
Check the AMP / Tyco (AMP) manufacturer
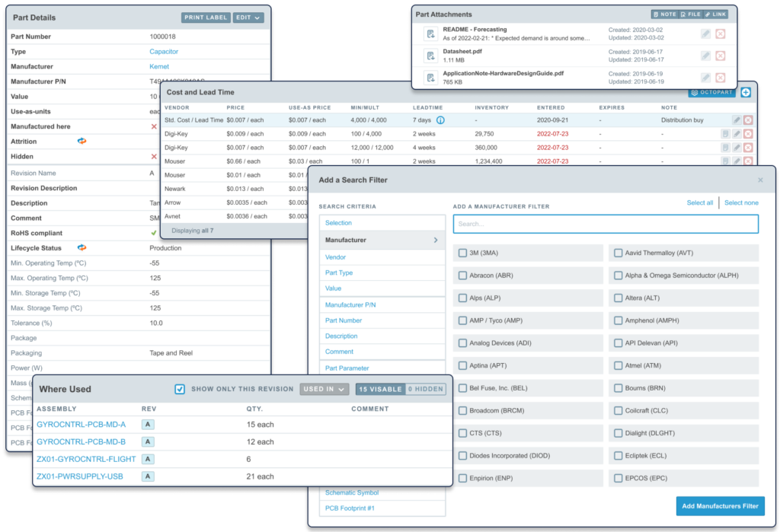(x=462, y=320)
